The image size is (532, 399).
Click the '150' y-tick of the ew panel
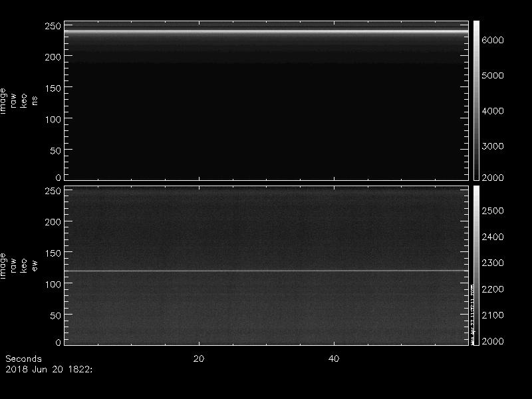pyautogui.click(x=53, y=253)
